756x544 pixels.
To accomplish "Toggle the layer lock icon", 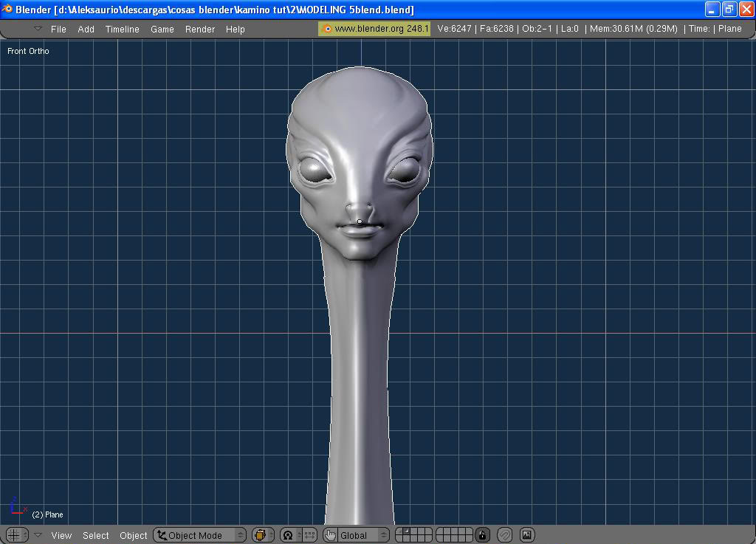I will (x=483, y=535).
